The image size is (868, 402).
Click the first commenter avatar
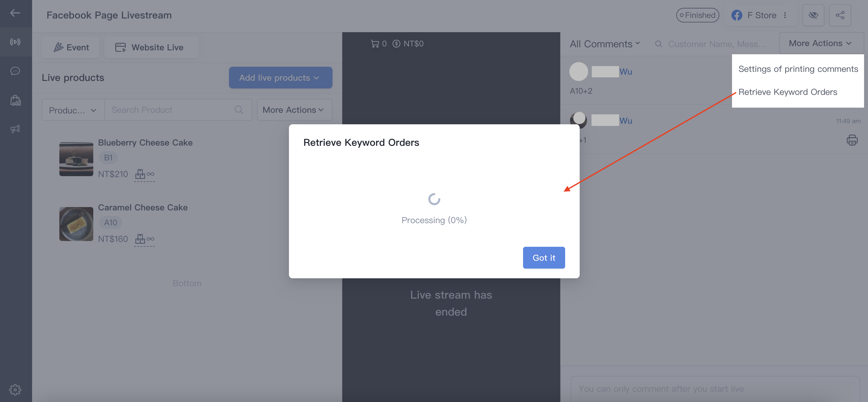point(578,72)
